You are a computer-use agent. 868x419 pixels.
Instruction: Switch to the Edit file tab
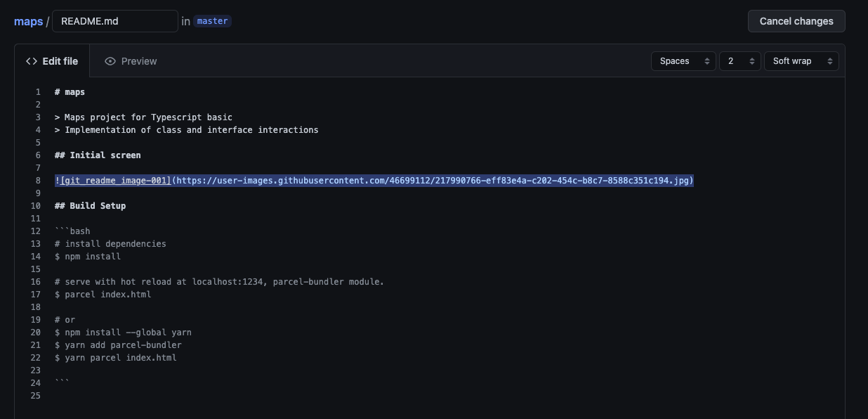52,61
